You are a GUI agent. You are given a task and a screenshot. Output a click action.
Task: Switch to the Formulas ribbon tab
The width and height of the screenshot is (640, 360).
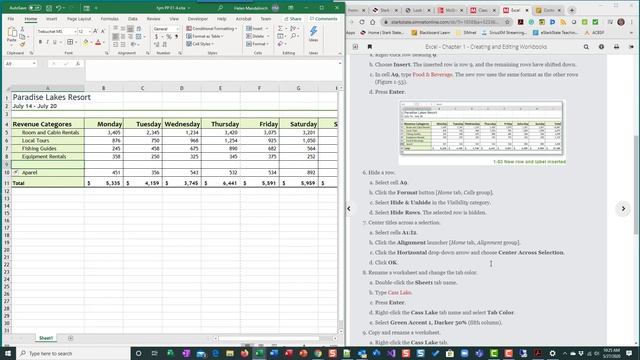[x=109, y=19]
